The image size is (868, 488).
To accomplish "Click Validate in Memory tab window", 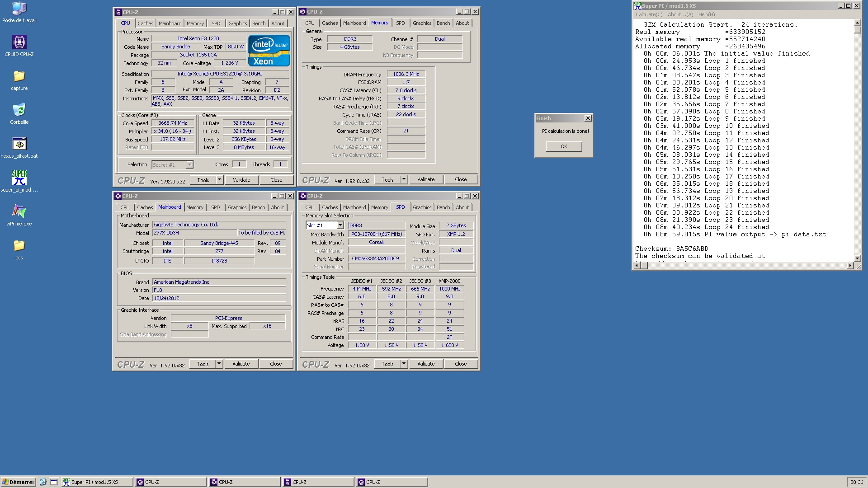I will pyautogui.click(x=426, y=179).
